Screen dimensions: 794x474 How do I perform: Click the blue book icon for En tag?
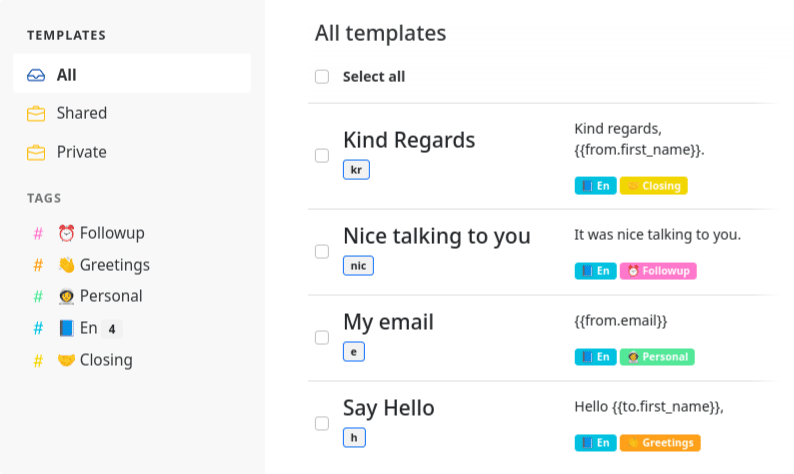(x=66, y=328)
